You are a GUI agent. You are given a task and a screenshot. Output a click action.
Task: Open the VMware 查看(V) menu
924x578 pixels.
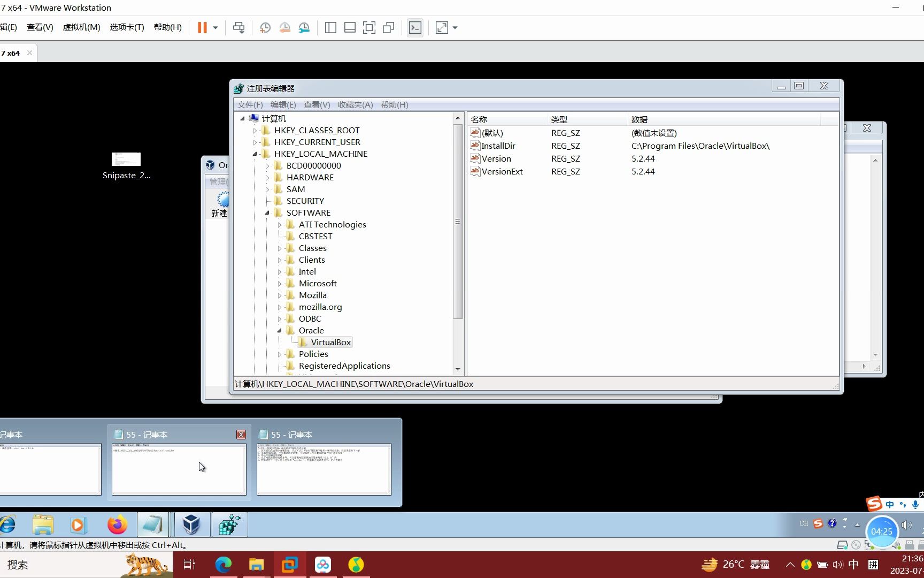coord(40,27)
